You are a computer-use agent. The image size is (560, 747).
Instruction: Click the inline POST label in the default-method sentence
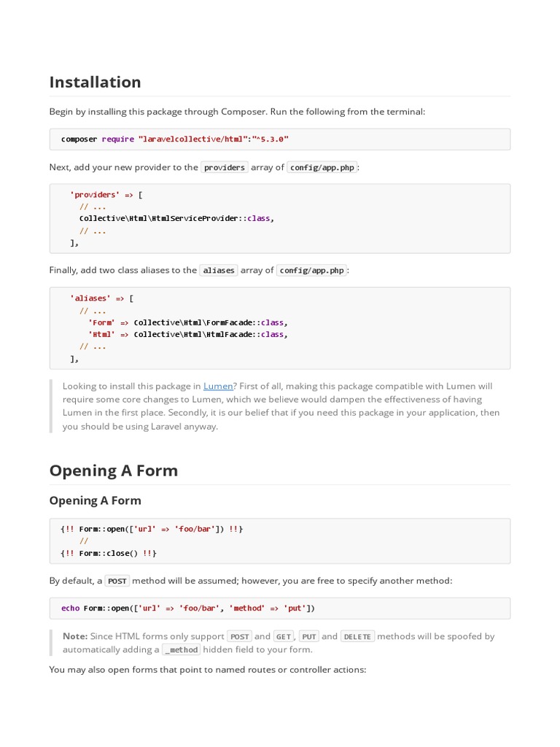pos(117,581)
